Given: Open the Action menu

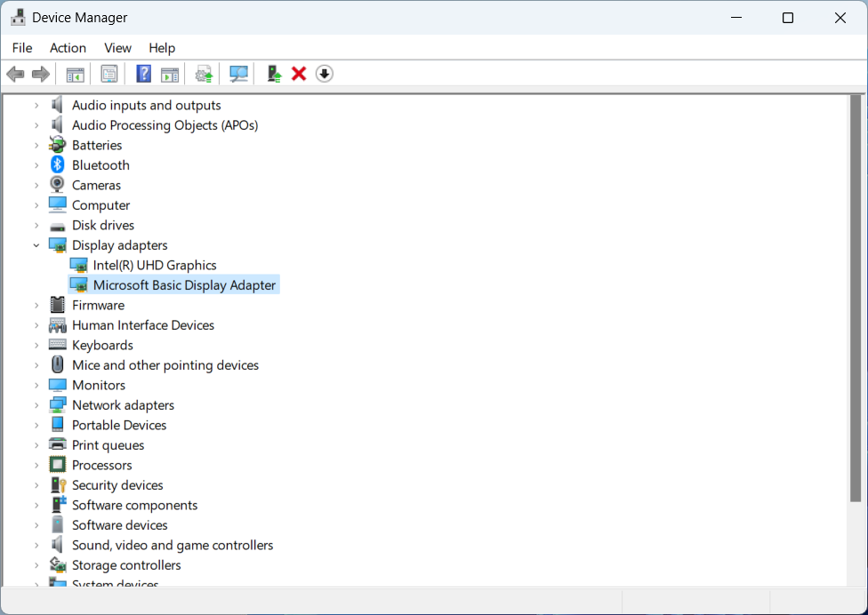Looking at the screenshot, I should [x=68, y=48].
